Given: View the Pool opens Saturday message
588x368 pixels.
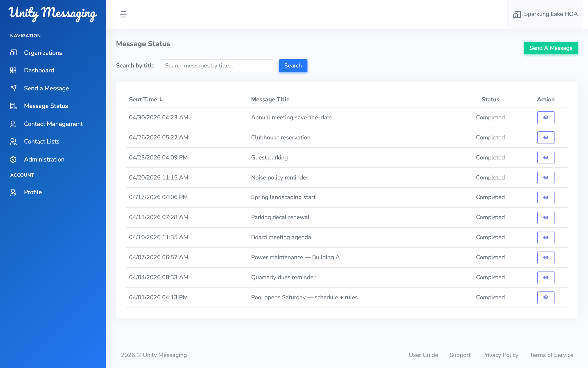Looking at the screenshot, I should click(546, 297).
